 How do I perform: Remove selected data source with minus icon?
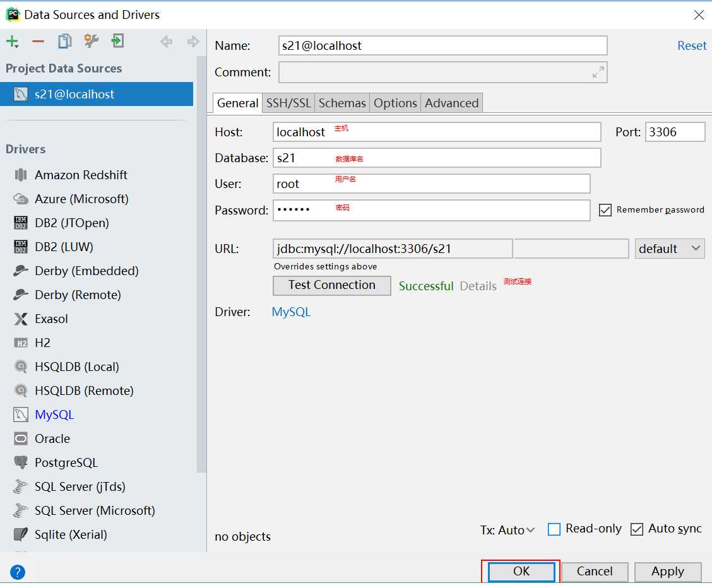click(x=38, y=42)
